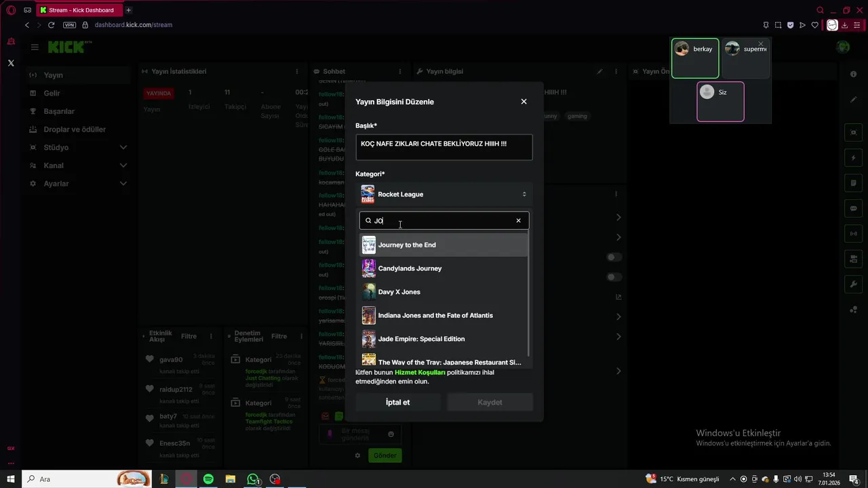868x488 pixels.
Task: Open emoji picker in chat box
Action: (x=391, y=434)
